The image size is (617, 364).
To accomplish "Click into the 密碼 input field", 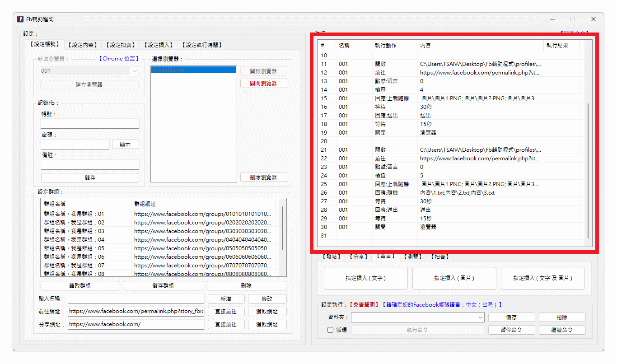I will pos(75,144).
